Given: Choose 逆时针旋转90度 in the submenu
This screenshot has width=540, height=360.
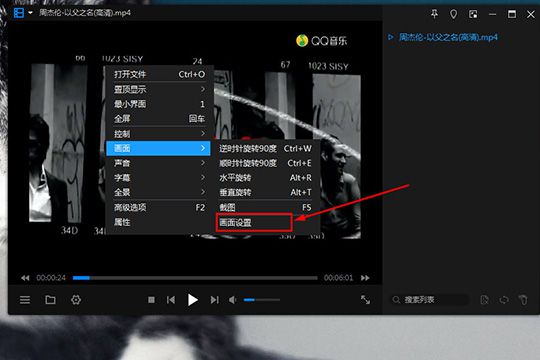Looking at the screenshot, I should (x=265, y=148).
